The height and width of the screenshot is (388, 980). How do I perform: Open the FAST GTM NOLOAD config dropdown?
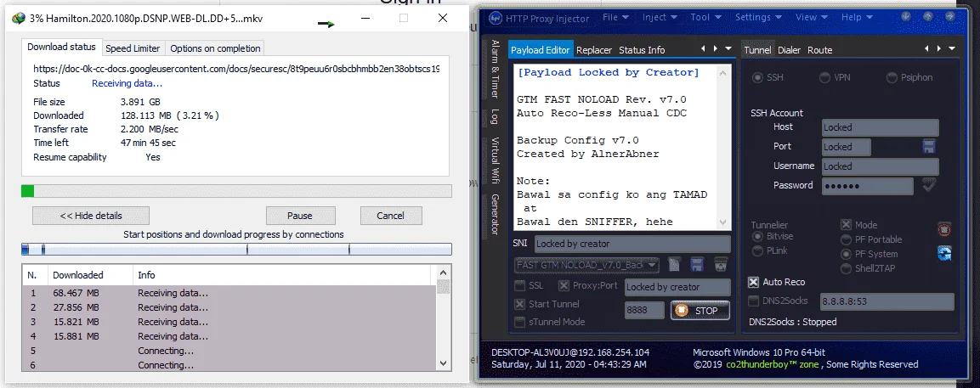[653, 265]
